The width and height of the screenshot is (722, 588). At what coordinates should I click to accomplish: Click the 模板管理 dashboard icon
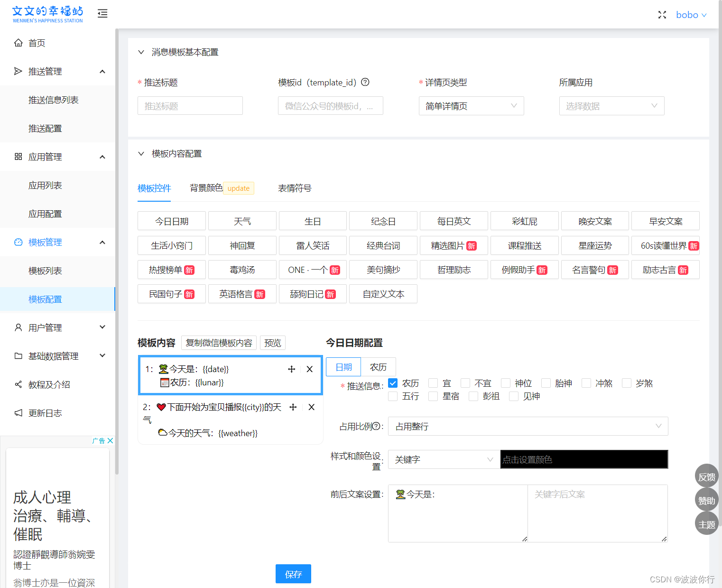tap(18, 242)
